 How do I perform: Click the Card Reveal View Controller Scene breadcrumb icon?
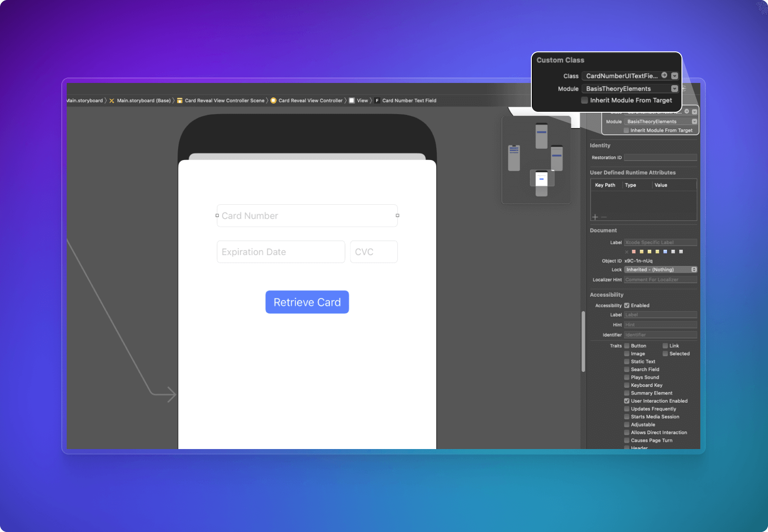click(180, 101)
